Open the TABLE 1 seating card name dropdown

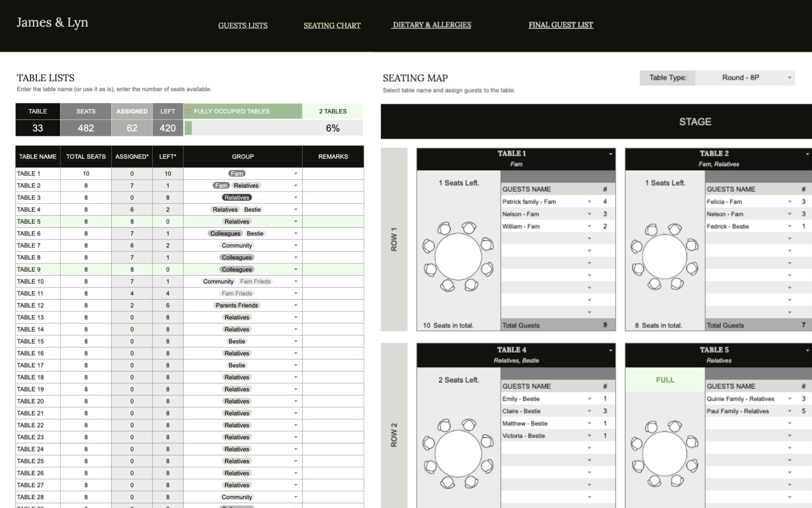point(611,153)
